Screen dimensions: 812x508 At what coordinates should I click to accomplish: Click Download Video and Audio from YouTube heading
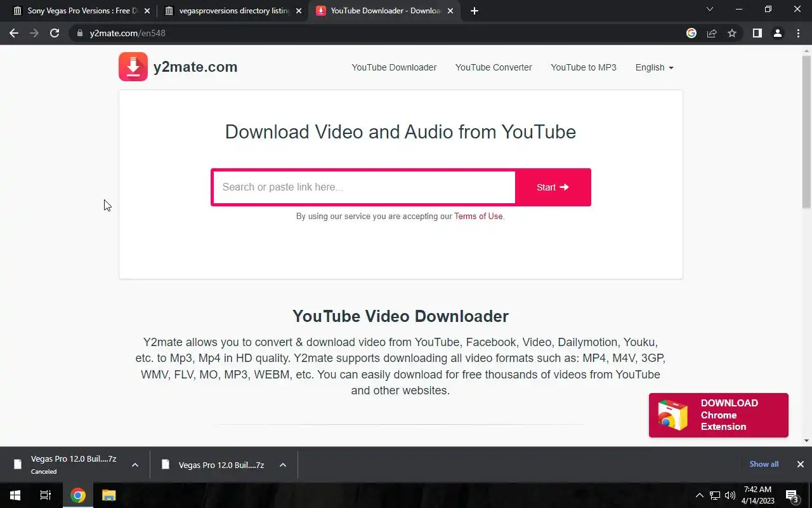(x=400, y=132)
